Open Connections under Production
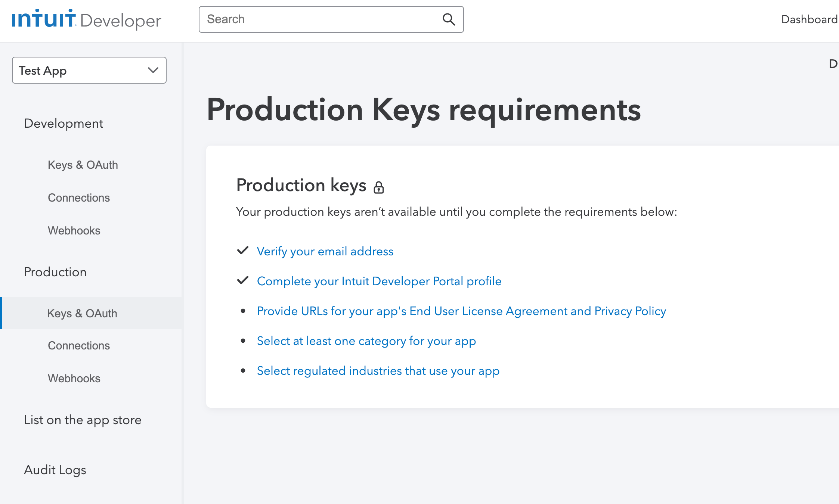The height and width of the screenshot is (504, 839). [x=79, y=345]
